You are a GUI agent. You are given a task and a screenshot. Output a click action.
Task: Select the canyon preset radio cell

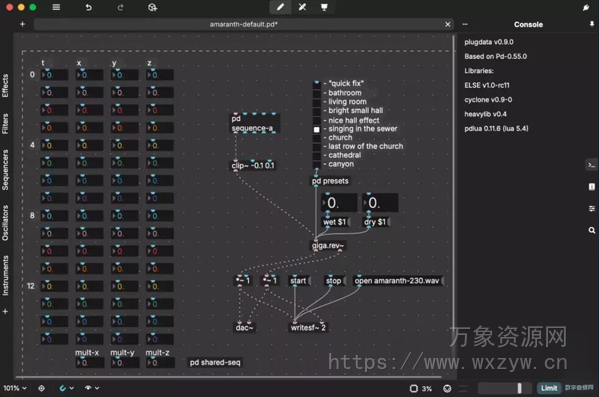click(317, 165)
